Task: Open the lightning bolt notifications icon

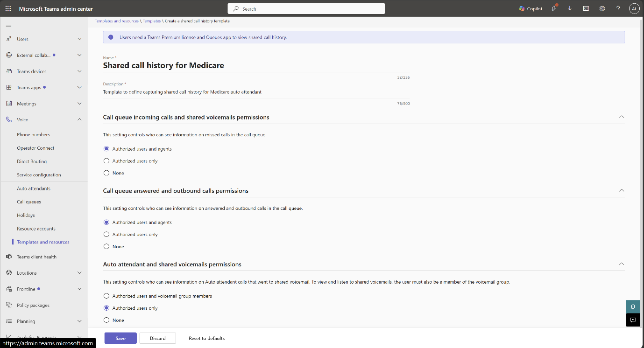Action: coord(554,9)
